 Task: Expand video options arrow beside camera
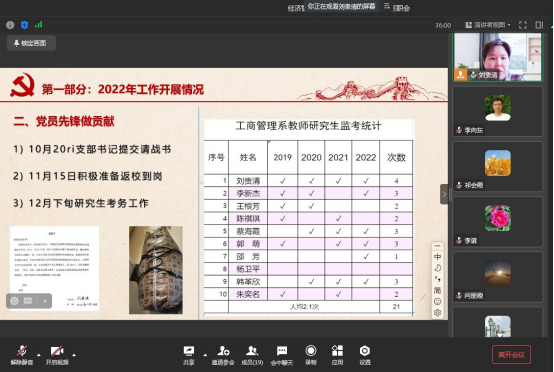coord(74,355)
